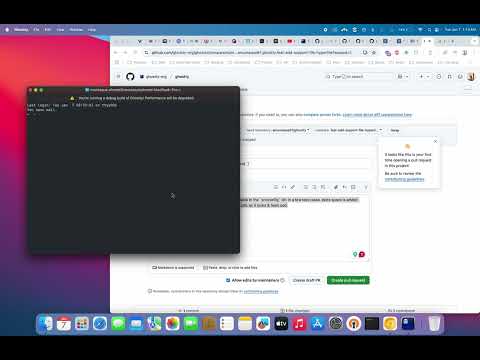Toggle Allow edits by maintainers checkbox
Viewport: 480px width, 360px height.
tap(228, 280)
